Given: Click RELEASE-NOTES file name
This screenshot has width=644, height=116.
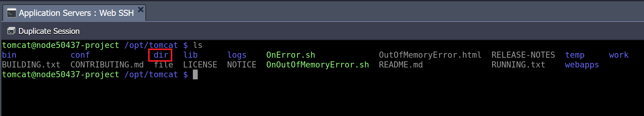Looking at the screenshot, I should coord(523,55).
